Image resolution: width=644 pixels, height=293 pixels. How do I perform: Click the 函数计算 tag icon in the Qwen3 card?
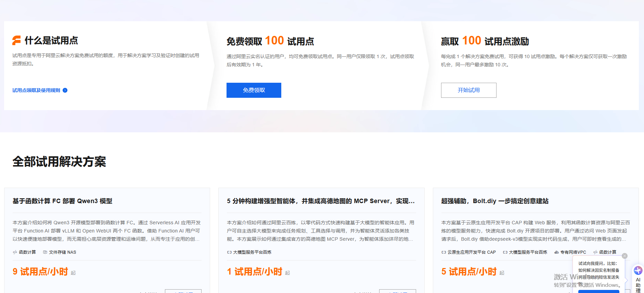coord(15,252)
